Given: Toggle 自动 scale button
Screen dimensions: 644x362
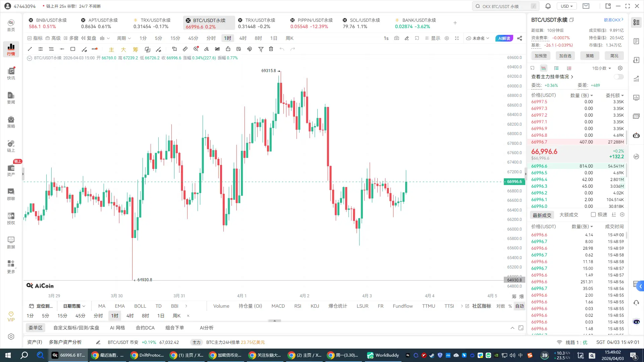Looking at the screenshot, I should click(520, 306).
